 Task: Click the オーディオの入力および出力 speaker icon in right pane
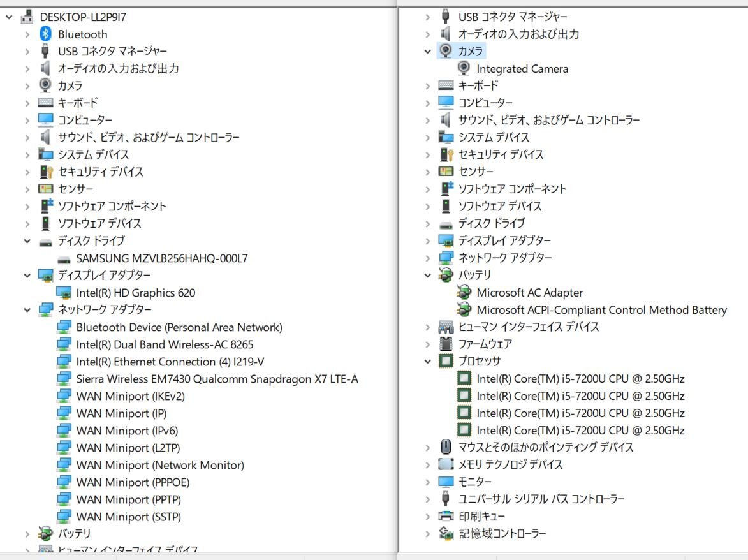pos(446,34)
